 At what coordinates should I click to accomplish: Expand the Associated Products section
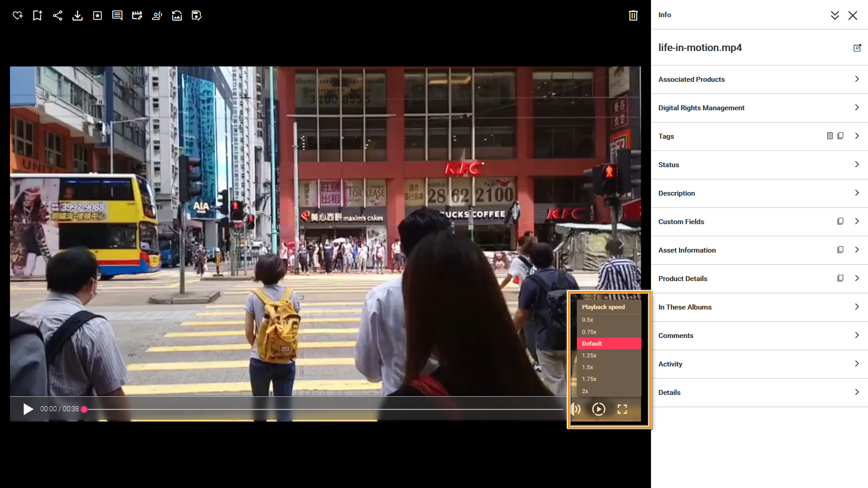click(x=759, y=79)
